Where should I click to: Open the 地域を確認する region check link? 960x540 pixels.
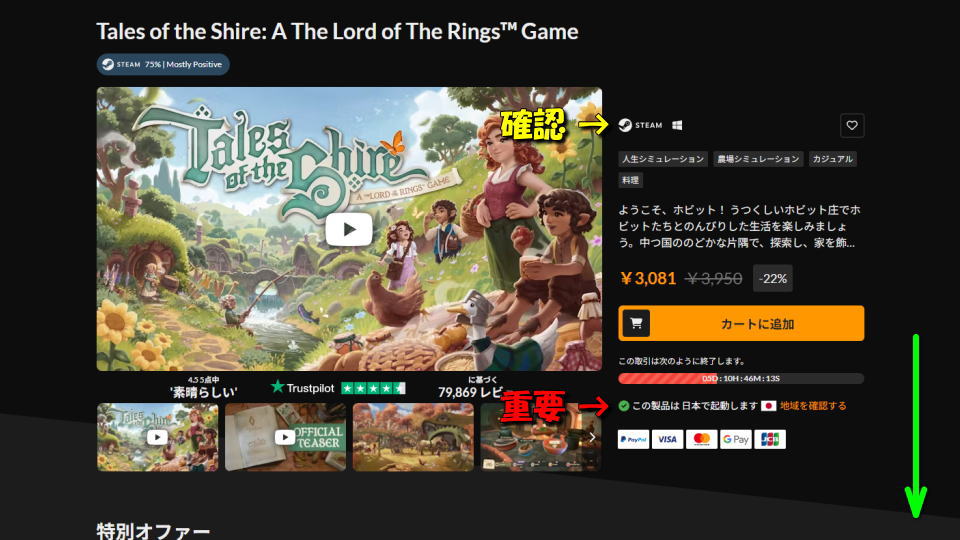coord(813,405)
